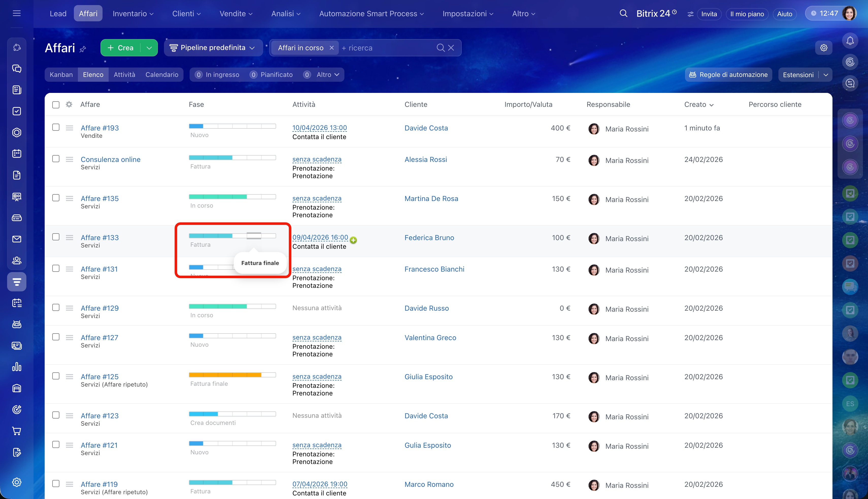868x499 pixels.
Task: Expand the Pipeline predefinita dropdown
Action: point(213,48)
